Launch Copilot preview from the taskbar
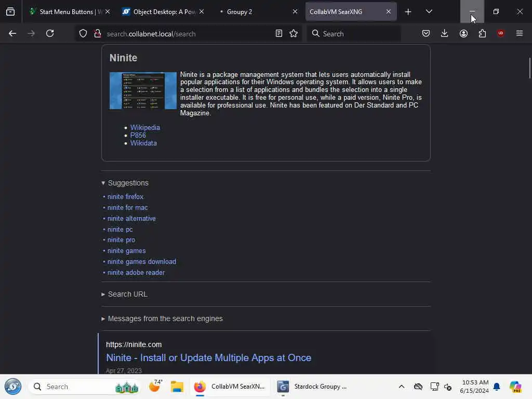 (x=515, y=387)
